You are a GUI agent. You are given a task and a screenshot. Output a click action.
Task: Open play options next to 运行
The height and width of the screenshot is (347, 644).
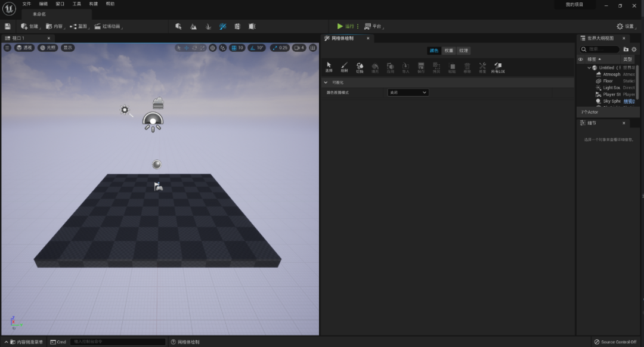click(358, 26)
